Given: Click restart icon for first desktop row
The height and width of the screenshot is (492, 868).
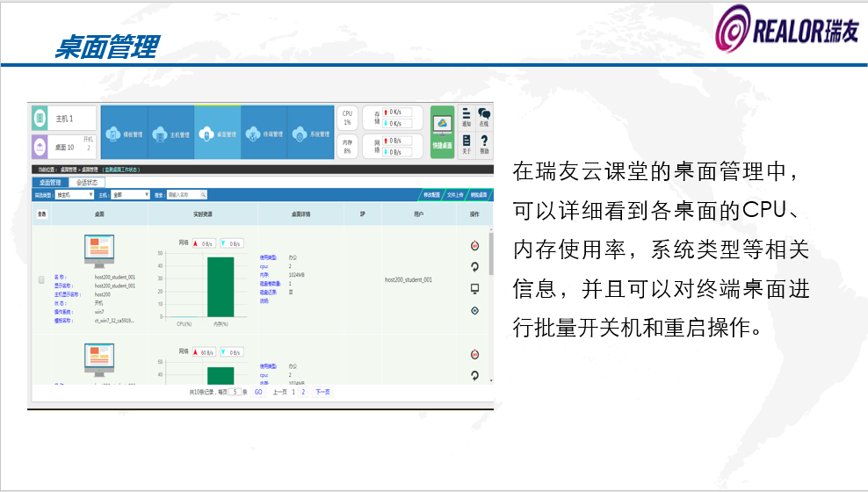Looking at the screenshot, I should coord(474,267).
